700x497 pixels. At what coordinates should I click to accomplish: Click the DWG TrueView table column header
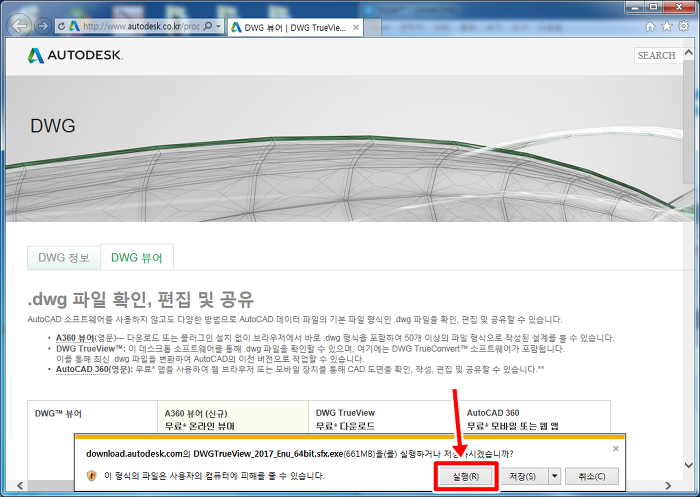tap(345, 413)
